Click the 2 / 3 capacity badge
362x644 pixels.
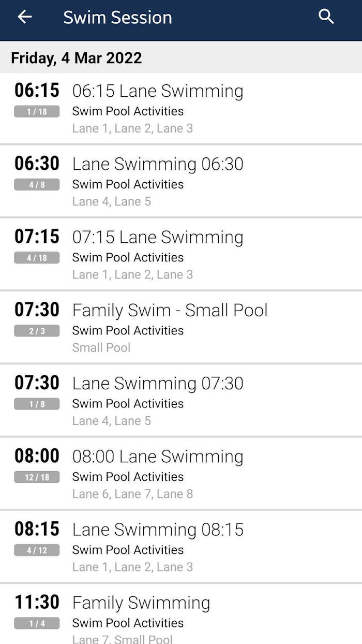click(x=37, y=331)
